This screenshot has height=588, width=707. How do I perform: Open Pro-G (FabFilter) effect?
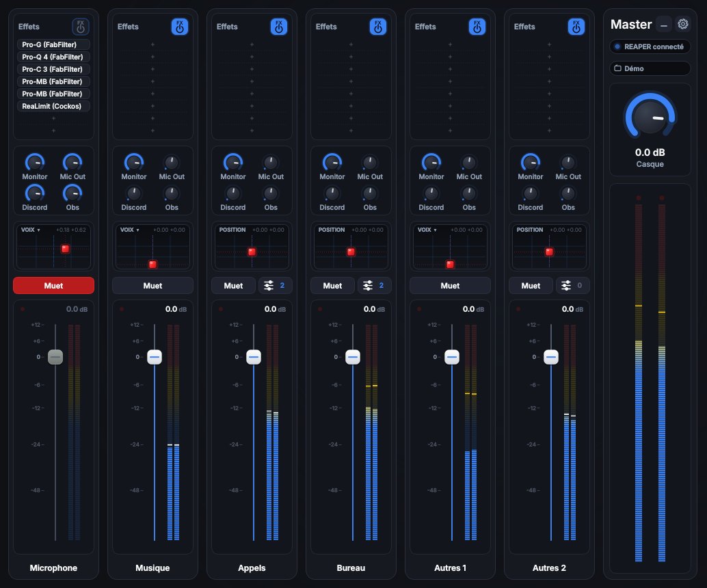tap(53, 44)
